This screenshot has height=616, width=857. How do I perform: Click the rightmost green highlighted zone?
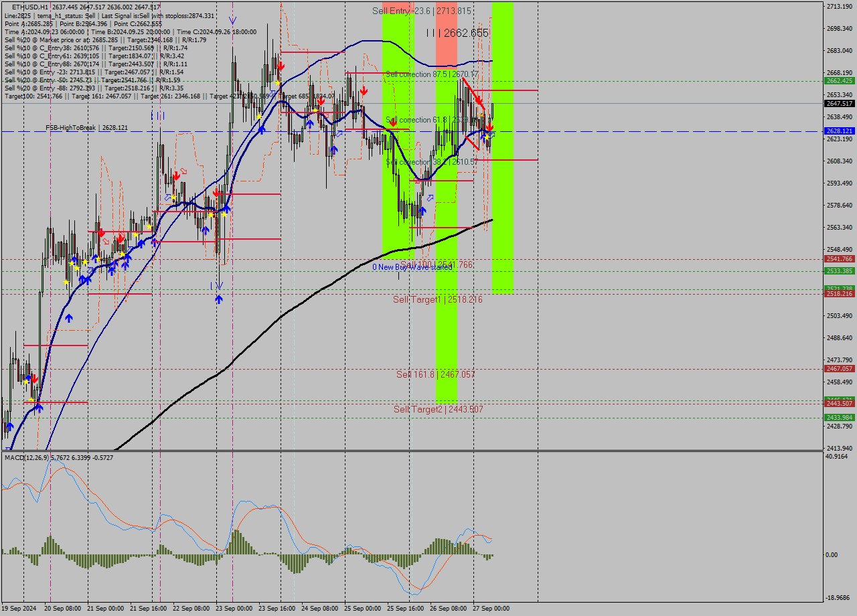(503, 167)
